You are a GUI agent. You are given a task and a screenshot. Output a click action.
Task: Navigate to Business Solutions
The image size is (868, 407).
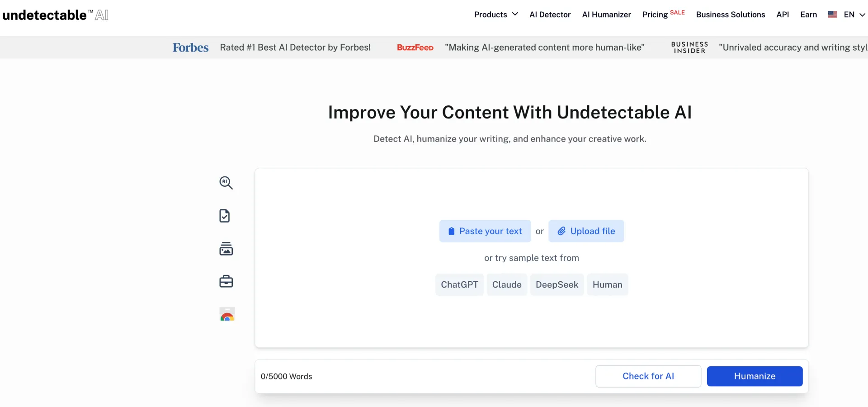tap(731, 14)
